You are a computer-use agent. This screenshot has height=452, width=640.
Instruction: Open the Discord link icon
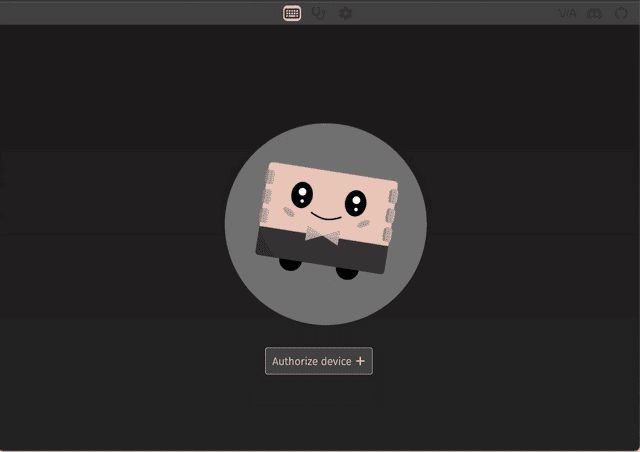(594, 13)
